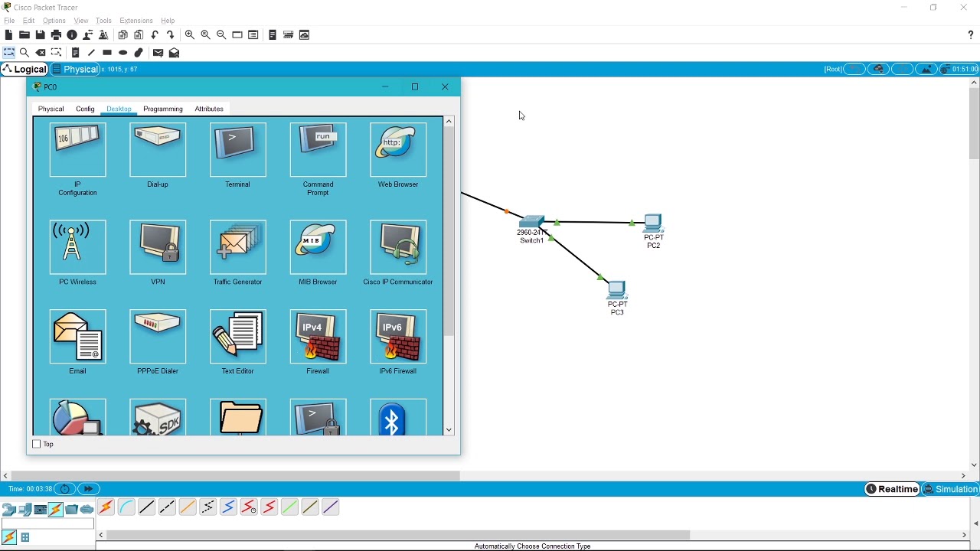The height and width of the screenshot is (551, 980).
Task: Choose the Inspect magnifier tool
Action: tap(24, 53)
